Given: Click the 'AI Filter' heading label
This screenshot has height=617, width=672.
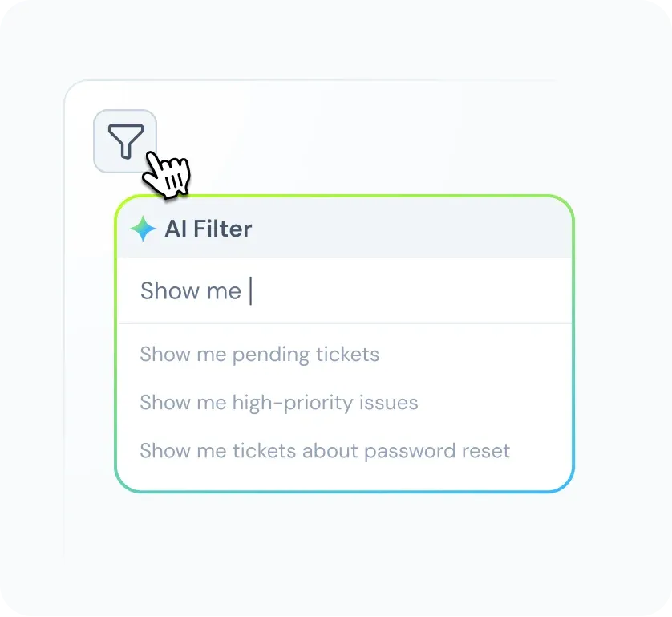Looking at the screenshot, I should [208, 229].
